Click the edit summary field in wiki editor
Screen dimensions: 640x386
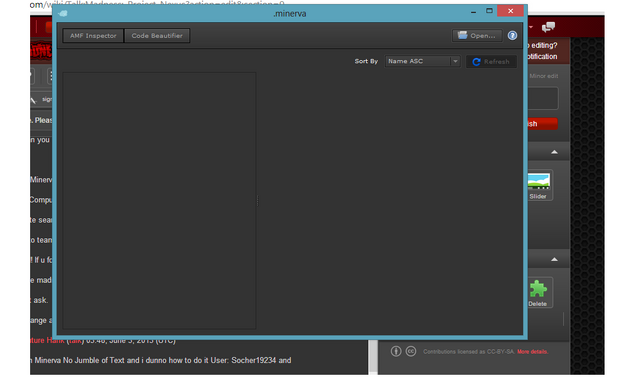coord(542,98)
